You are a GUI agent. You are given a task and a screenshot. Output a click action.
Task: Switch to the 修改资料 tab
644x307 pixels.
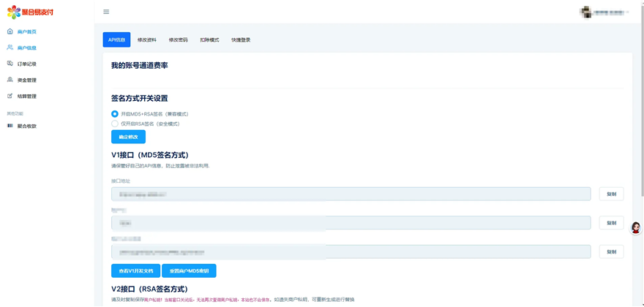147,40
